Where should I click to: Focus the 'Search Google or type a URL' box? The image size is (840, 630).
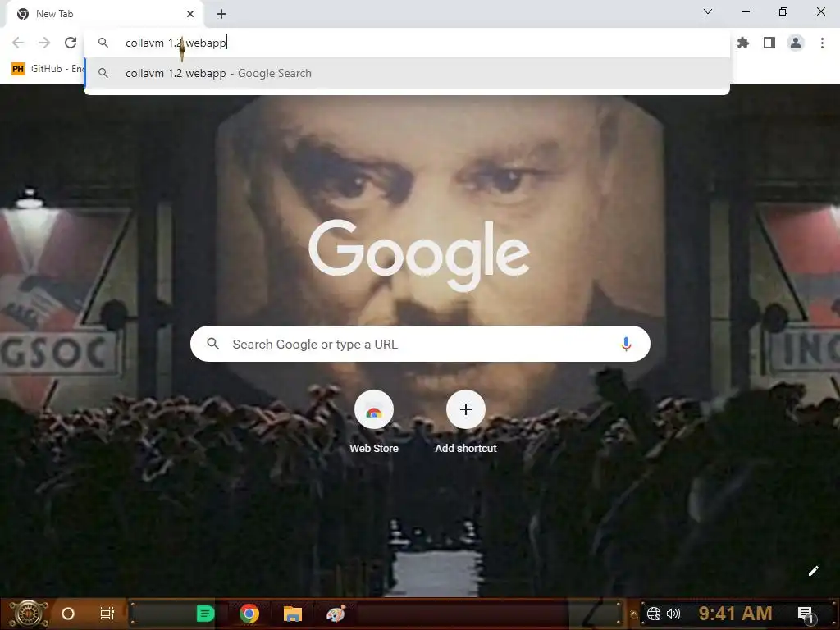pos(420,344)
